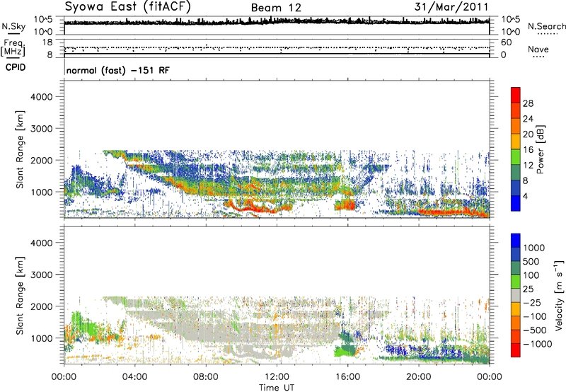Click the Power panel's 'Slant Range [km]' label
The image size is (566, 392).
tap(20, 149)
